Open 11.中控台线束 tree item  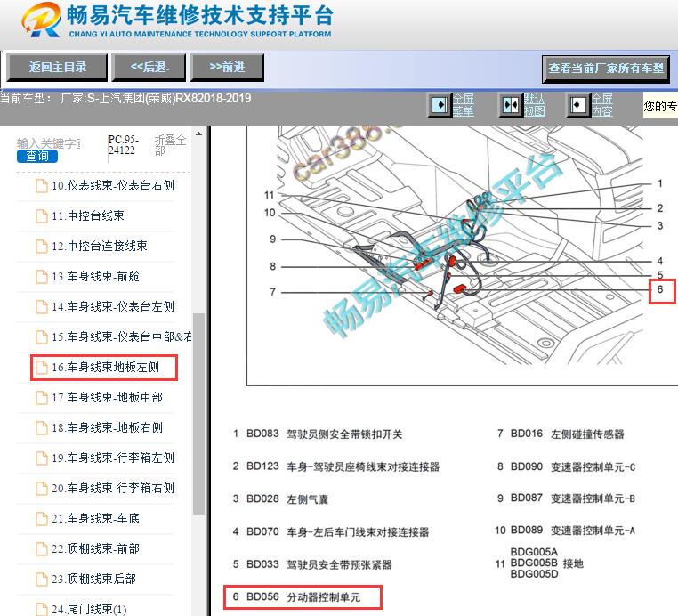[88, 215]
